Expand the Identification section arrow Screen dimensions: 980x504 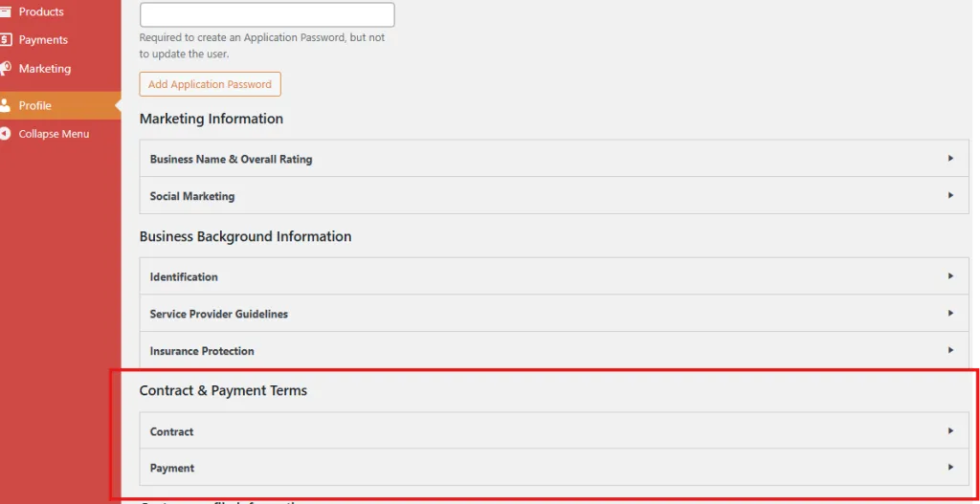pos(950,276)
